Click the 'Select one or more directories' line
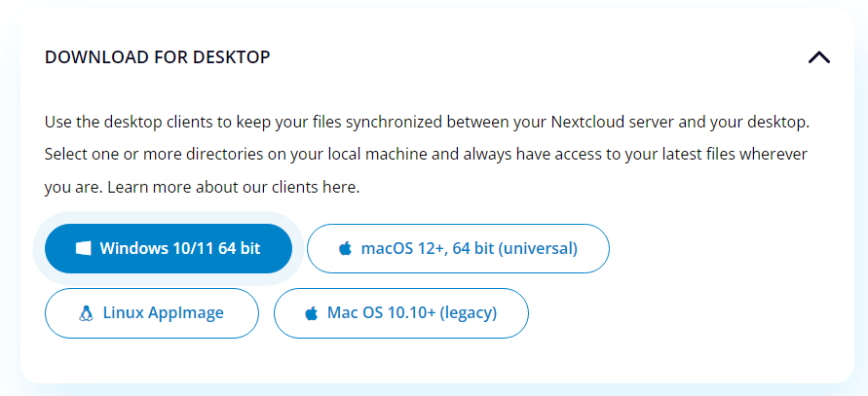The image size is (868, 396). point(426,155)
